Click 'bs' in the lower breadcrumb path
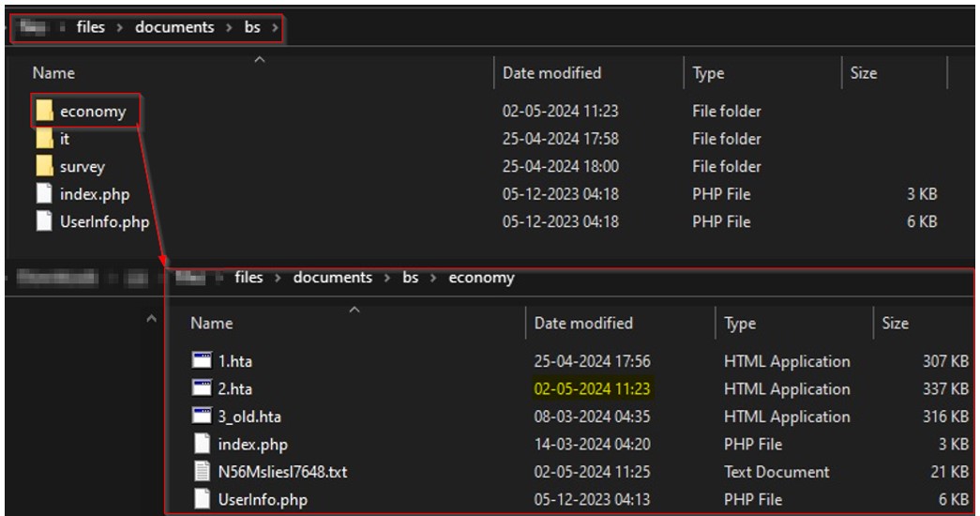Image resolution: width=980 pixels, height=516 pixels. (x=411, y=278)
